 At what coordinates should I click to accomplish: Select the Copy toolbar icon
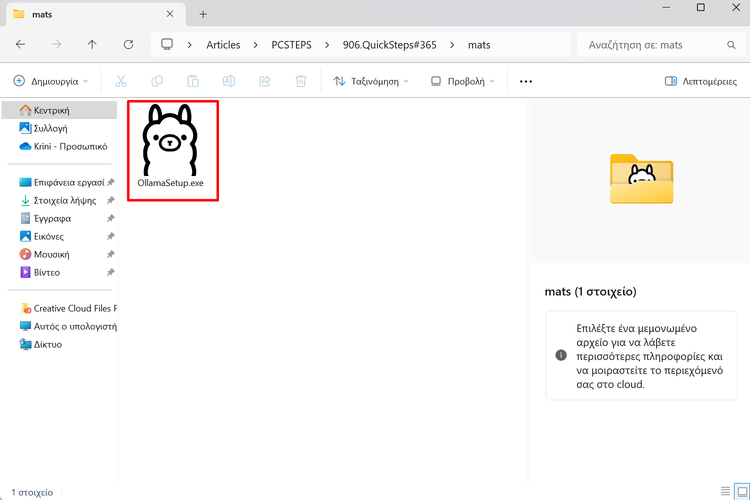(157, 81)
